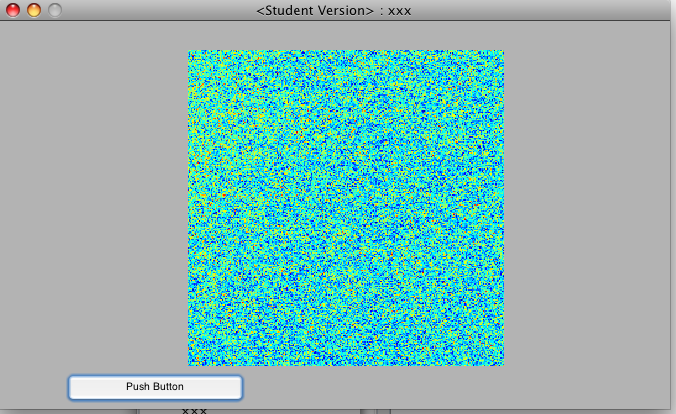Click the bottom-right corner of the noise image

point(502,364)
